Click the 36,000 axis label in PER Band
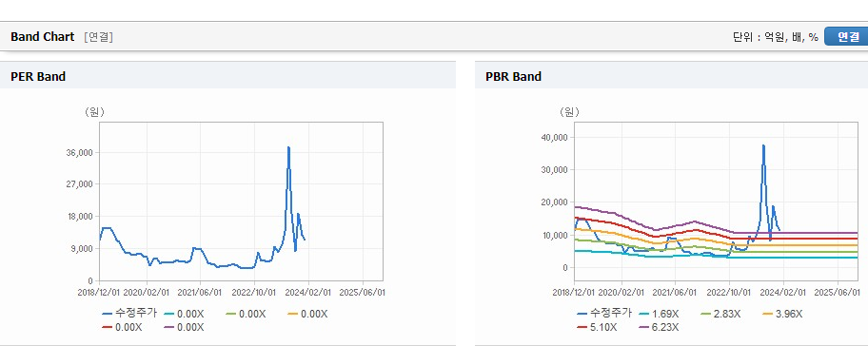 (79, 152)
